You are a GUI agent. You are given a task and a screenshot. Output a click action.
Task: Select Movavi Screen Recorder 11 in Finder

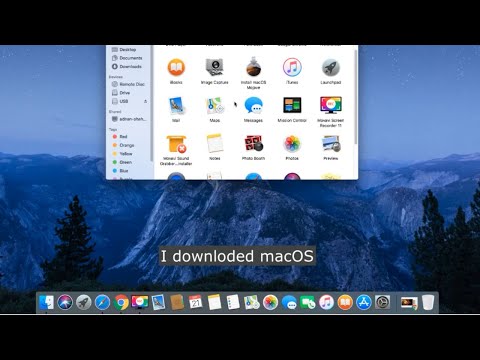[x=331, y=105]
